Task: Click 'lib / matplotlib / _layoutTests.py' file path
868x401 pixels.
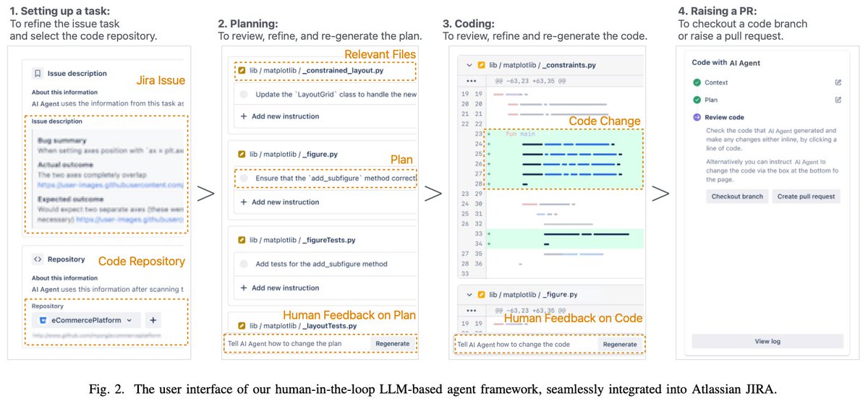Action: [x=303, y=326]
